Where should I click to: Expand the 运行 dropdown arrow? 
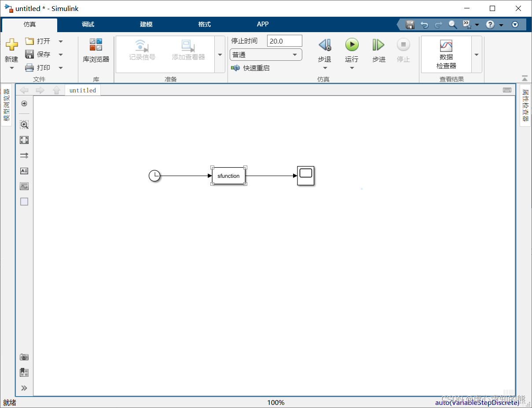[x=352, y=68]
